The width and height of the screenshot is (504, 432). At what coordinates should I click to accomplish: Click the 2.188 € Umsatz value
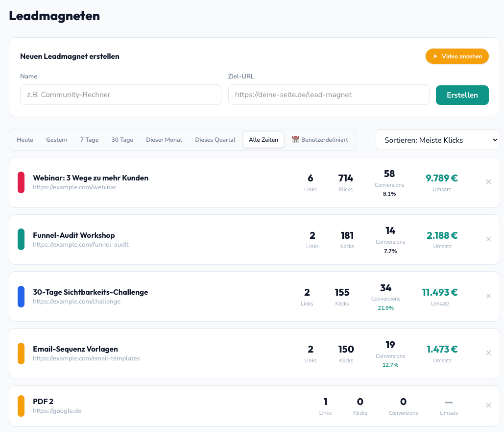442,235
